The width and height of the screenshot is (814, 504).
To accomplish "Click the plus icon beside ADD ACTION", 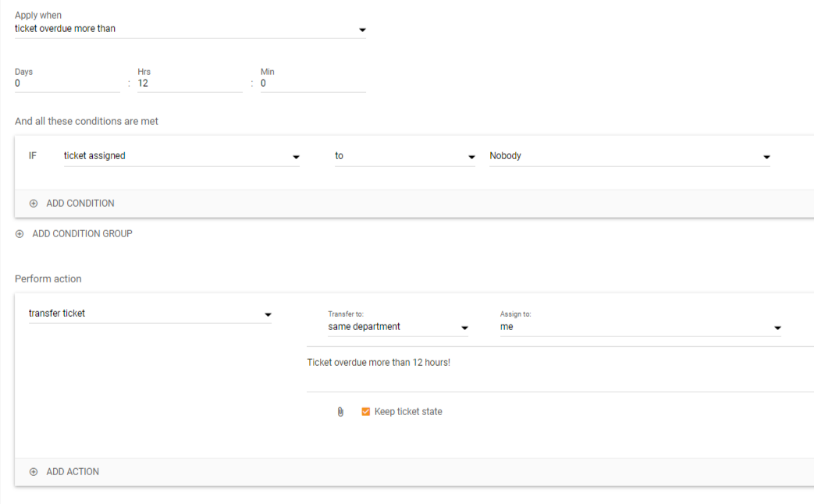I will [x=34, y=472].
